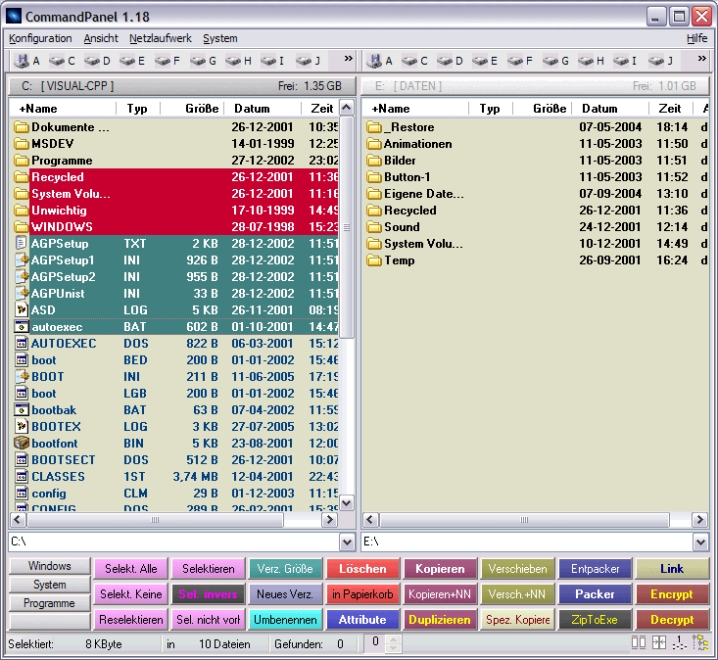
Task: Open the Konfiguration menu
Action: tap(40, 38)
